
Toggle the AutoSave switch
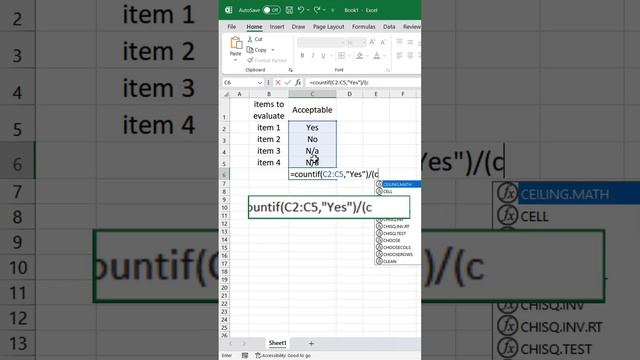click(x=271, y=10)
